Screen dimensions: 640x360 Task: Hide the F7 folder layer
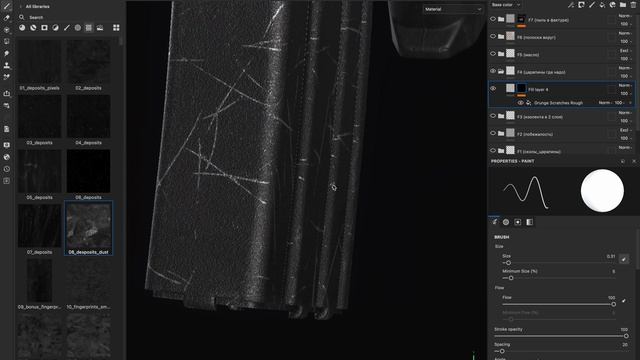pos(493,19)
